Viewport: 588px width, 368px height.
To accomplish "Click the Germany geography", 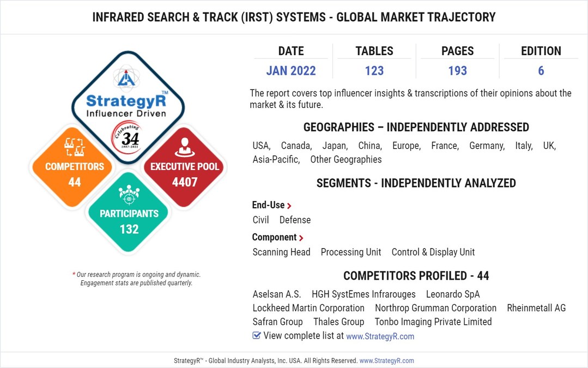I will pos(487,146).
